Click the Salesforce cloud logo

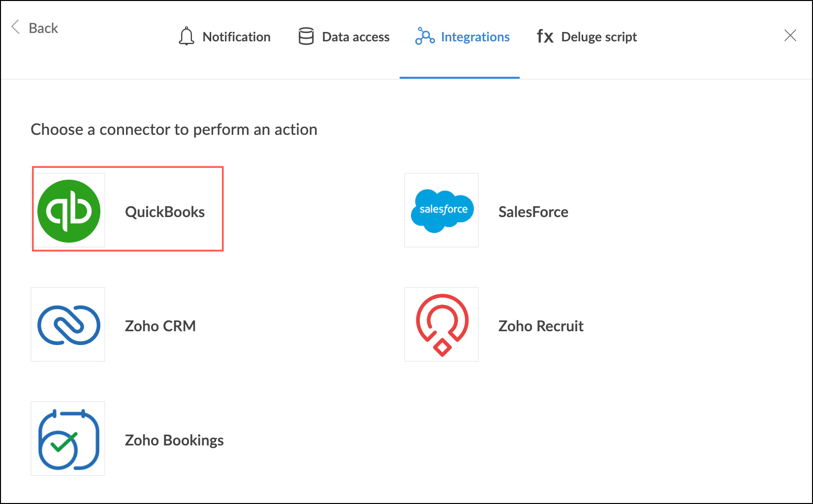tap(442, 211)
